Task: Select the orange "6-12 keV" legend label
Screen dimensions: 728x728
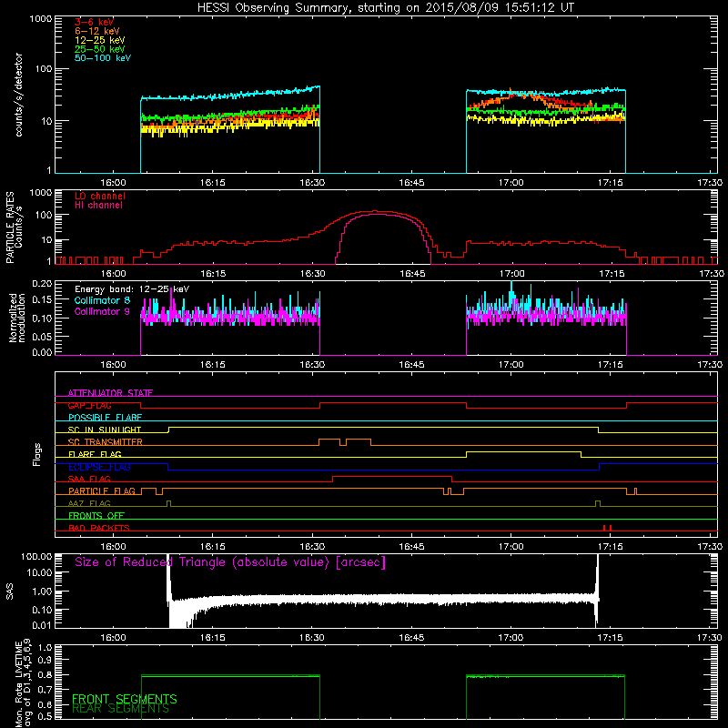Action: pos(97,31)
